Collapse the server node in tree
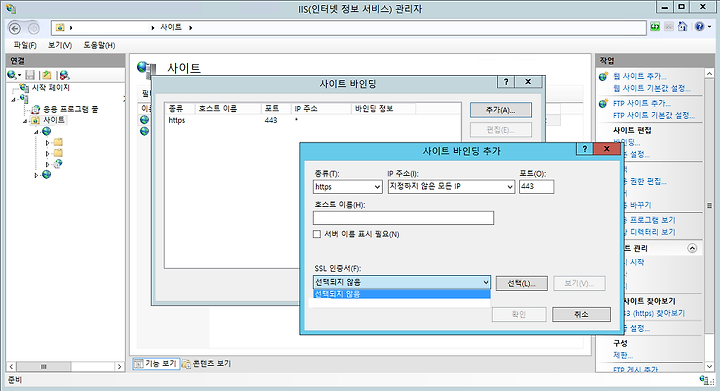The width and height of the screenshot is (720, 391). (14, 99)
